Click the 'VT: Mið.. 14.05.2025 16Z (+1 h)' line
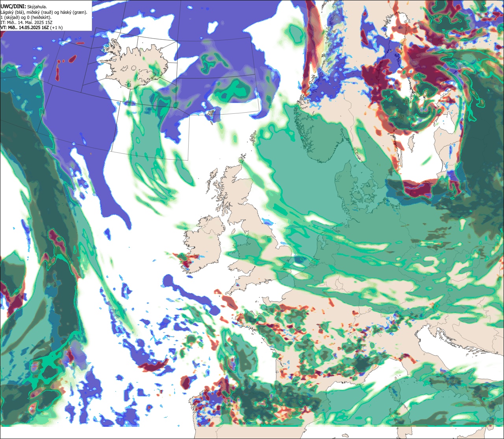The width and height of the screenshot is (504, 439). click(31, 28)
